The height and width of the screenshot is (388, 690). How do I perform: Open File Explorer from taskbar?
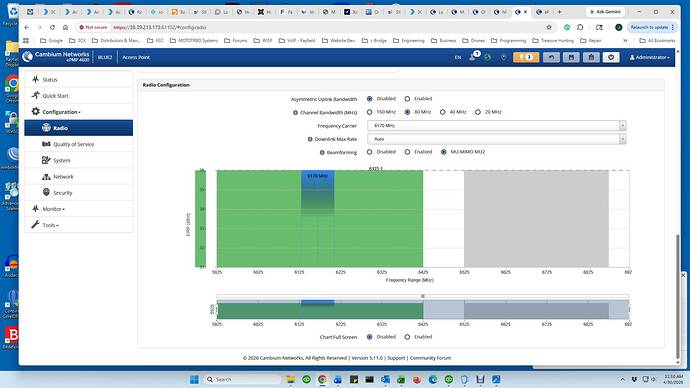290,379
